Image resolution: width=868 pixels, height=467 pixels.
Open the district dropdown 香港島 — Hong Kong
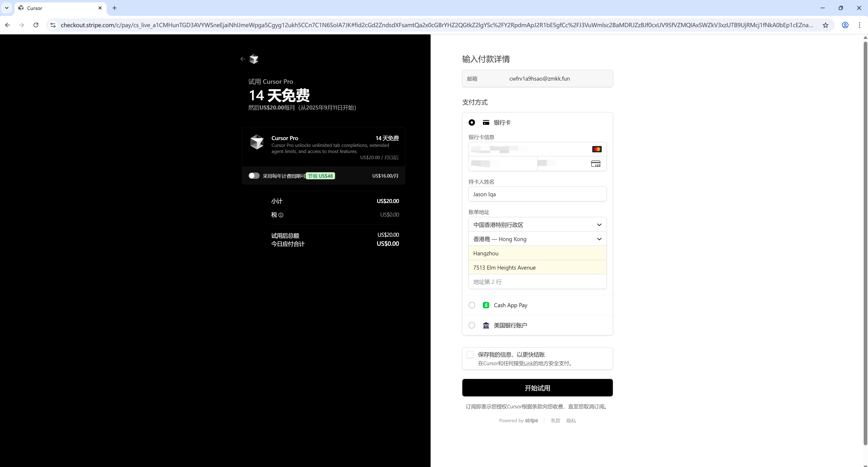pyautogui.click(x=537, y=239)
